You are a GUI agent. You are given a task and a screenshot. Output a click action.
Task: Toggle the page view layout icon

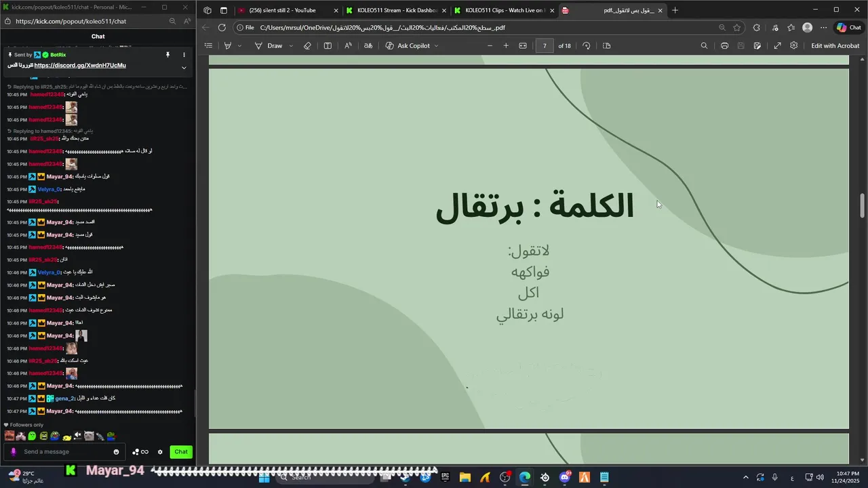click(328, 45)
